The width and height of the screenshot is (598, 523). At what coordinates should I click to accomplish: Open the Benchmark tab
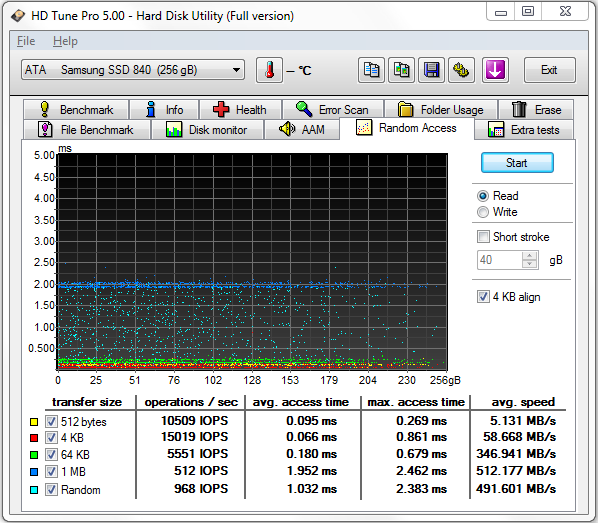tap(76, 110)
